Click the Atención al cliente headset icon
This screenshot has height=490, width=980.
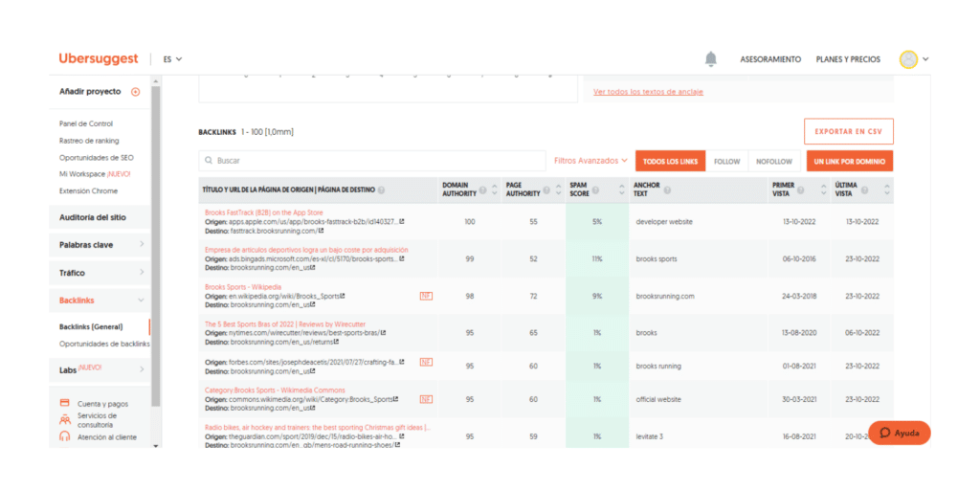coord(64,436)
